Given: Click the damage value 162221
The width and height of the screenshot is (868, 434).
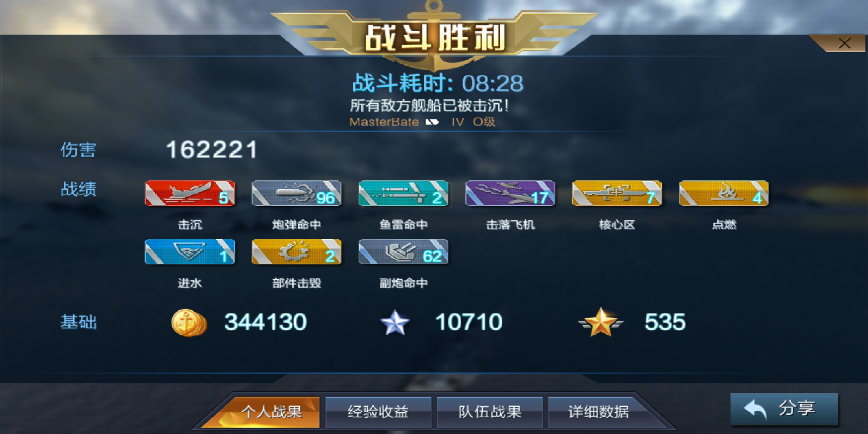Looking at the screenshot, I should 212,150.
